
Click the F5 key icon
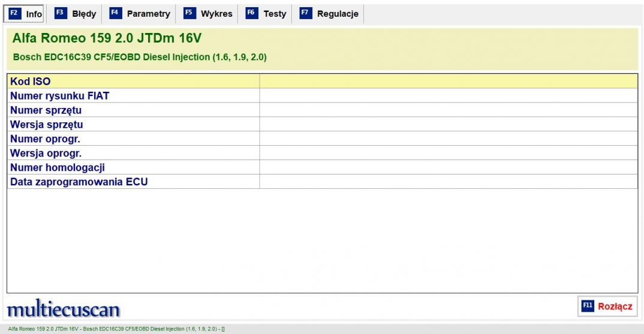pos(189,13)
